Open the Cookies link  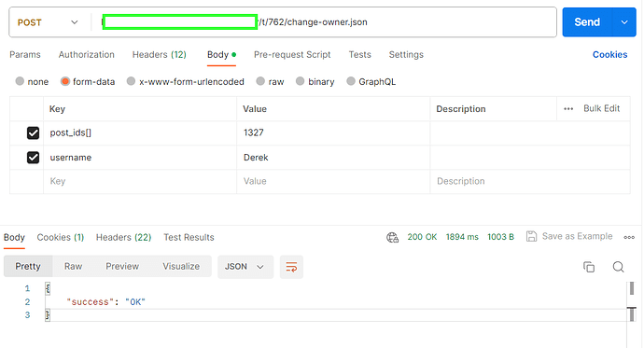pos(609,55)
